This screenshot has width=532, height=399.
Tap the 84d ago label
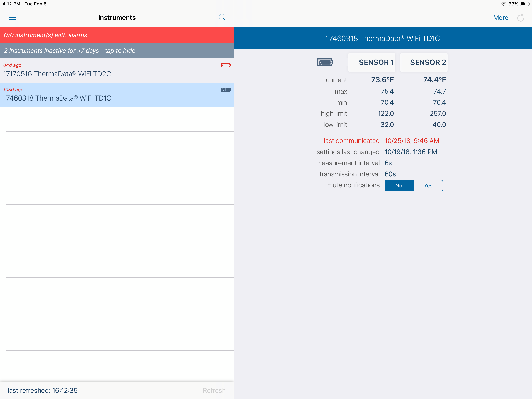(x=12, y=65)
